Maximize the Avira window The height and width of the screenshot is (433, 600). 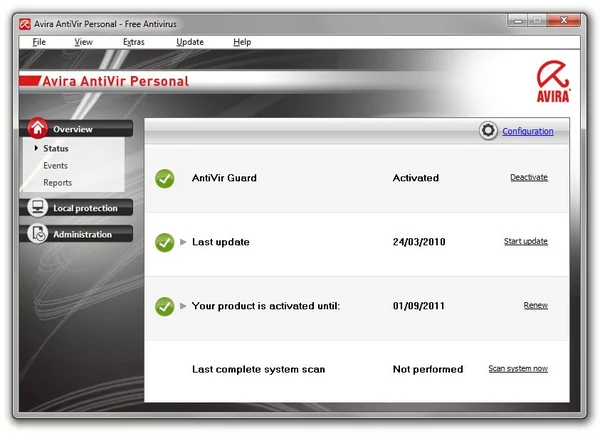[x=537, y=20]
